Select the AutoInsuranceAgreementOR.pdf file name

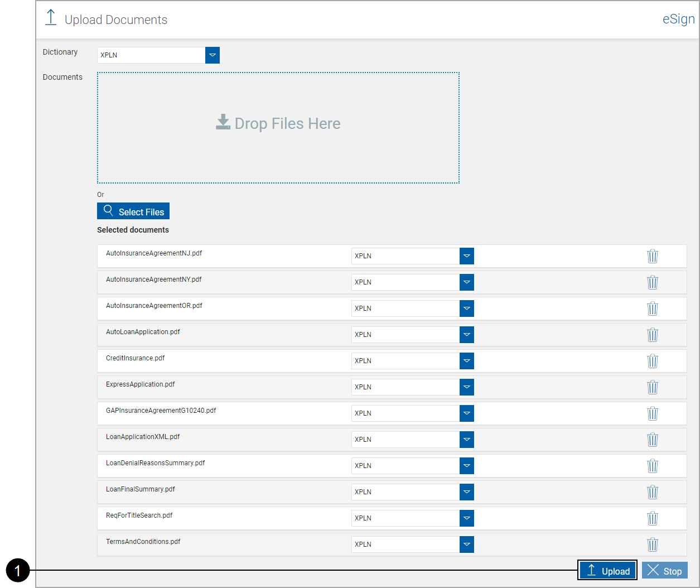(154, 305)
